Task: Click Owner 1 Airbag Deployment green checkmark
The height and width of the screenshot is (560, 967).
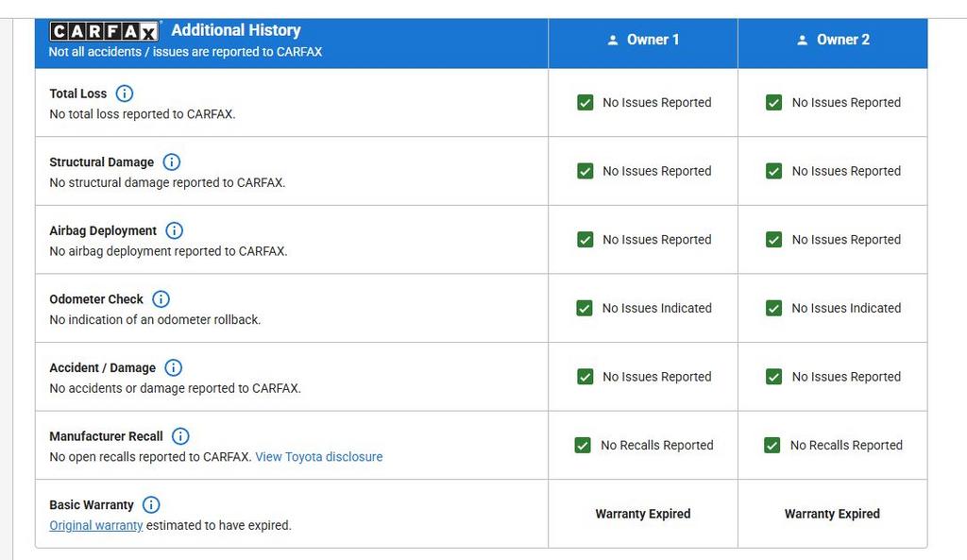Action: 585,239
